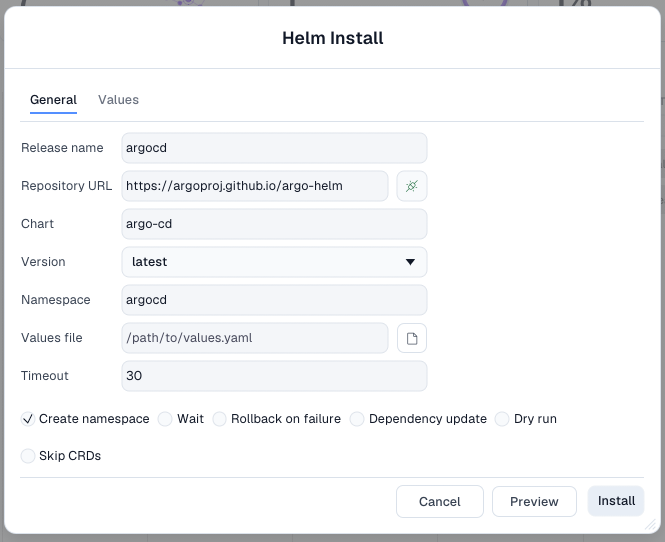Change the Timeout value field
Viewport: 665px width, 542px height.
(274, 376)
